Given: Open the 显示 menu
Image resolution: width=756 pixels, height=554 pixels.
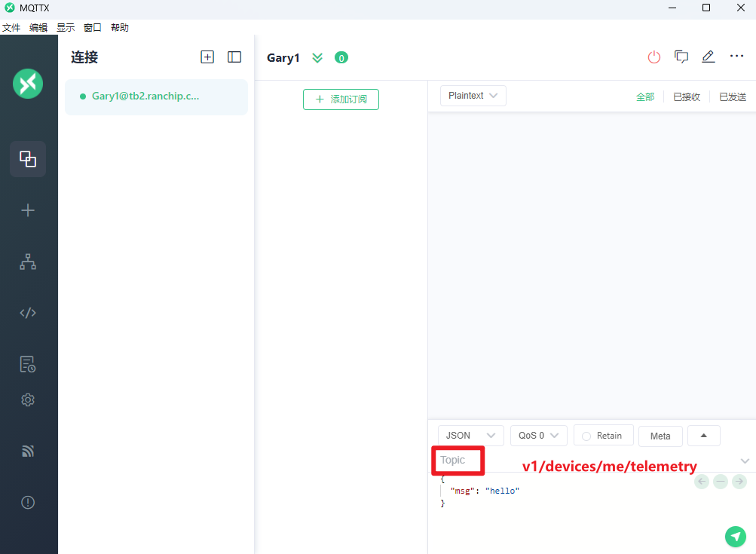Looking at the screenshot, I should [66, 27].
